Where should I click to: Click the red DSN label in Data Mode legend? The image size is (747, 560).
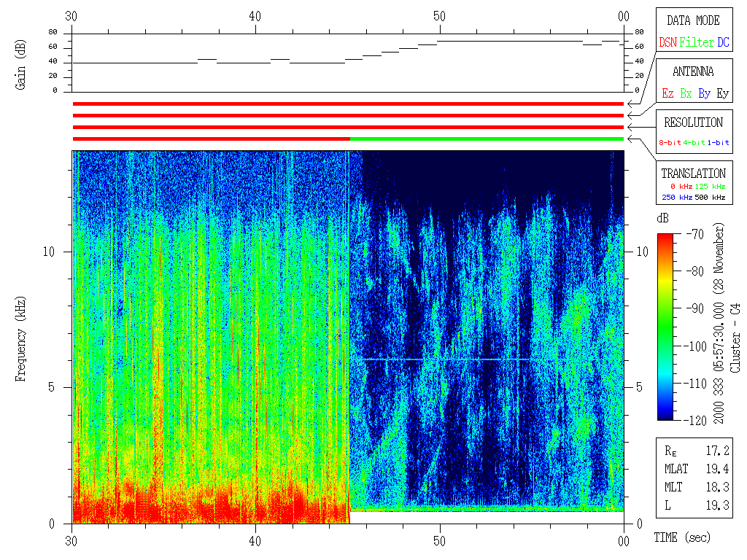tap(667, 43)
